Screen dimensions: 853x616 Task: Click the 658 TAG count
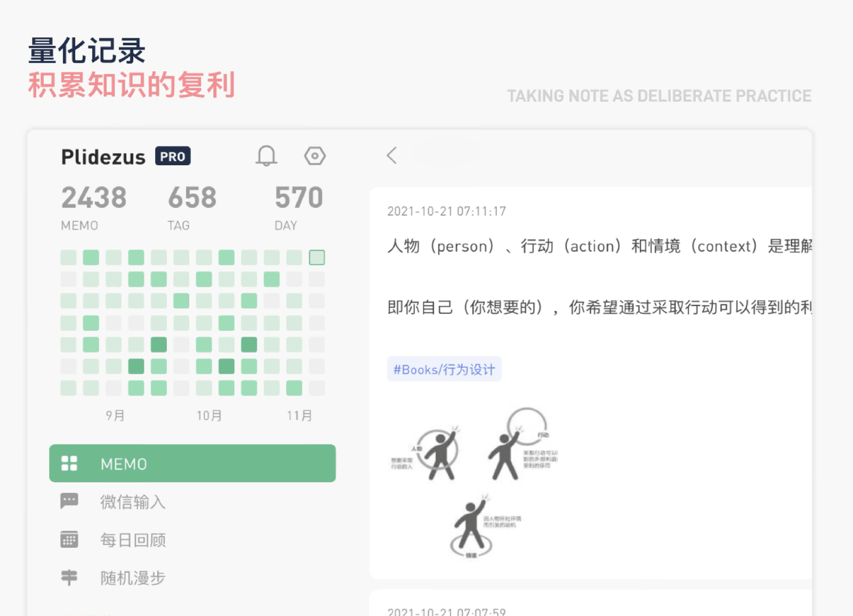[x=192, y=198]
